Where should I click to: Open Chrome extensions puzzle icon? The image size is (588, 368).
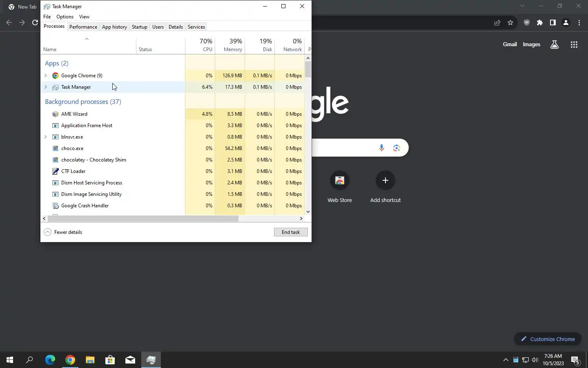point(540,23)
